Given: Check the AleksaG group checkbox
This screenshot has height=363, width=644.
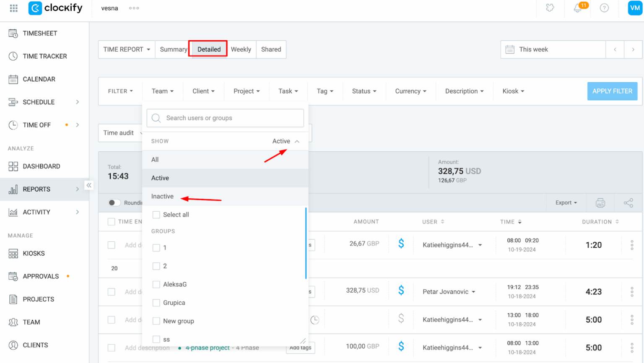Looking at the screenshot, I should [x=156, y=284].
